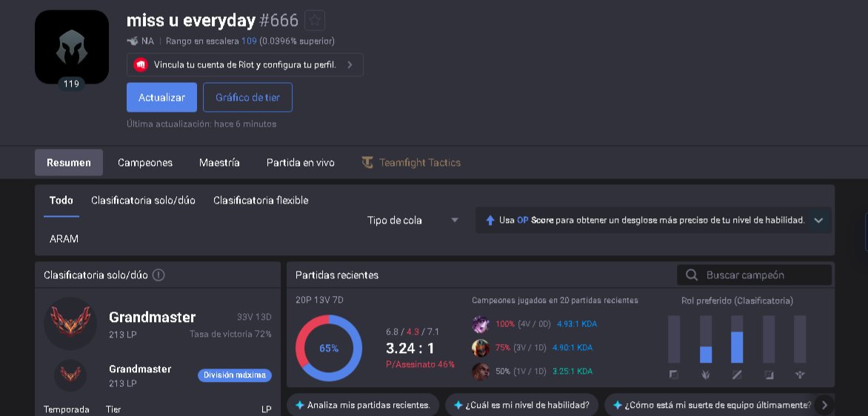Open the Vincula tu cuenta de Riot banner arrow
Image resolution: width=868 pixels, height=416 pixels.
point(350,64)
